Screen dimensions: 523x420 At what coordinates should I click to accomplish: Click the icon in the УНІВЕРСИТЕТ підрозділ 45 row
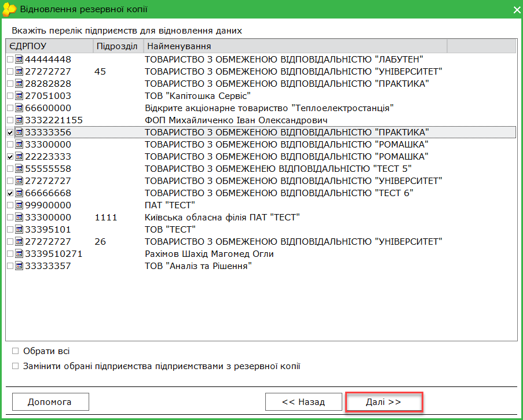[19, 72]
